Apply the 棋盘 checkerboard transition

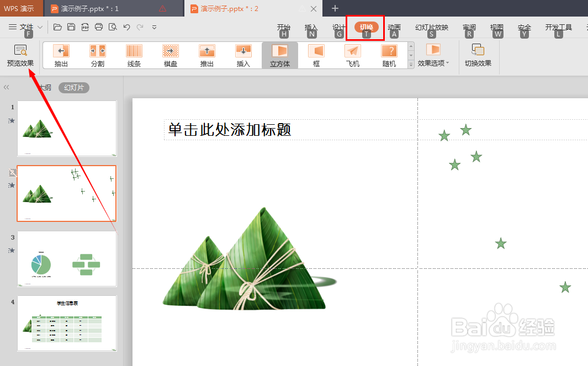click(170, 56)
